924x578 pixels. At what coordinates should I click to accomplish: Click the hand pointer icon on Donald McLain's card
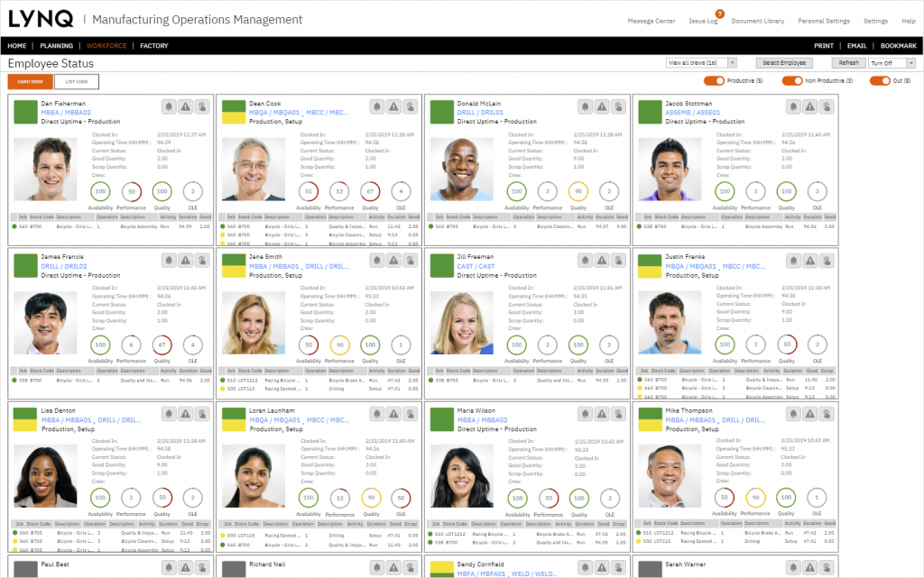click(x=618, y=106)
